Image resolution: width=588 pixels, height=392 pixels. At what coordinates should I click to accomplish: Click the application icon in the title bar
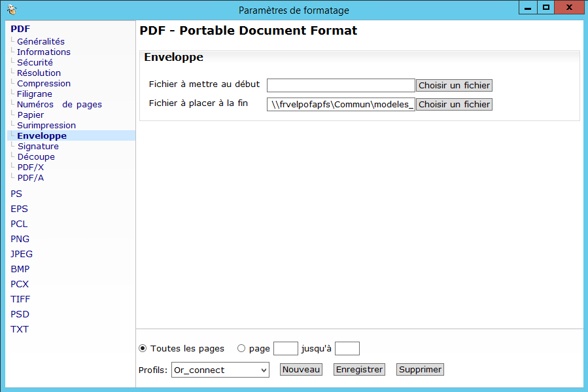[11, 10]
